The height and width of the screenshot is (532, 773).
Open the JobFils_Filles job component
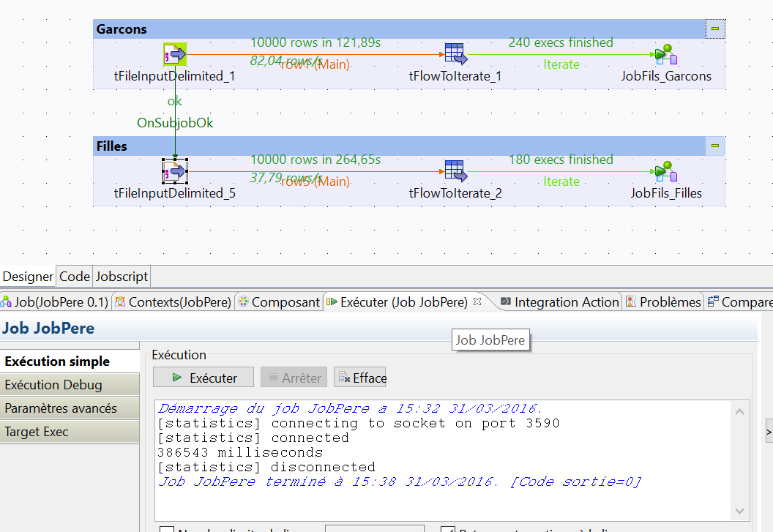pyautogui.click(x=665, y=170)
